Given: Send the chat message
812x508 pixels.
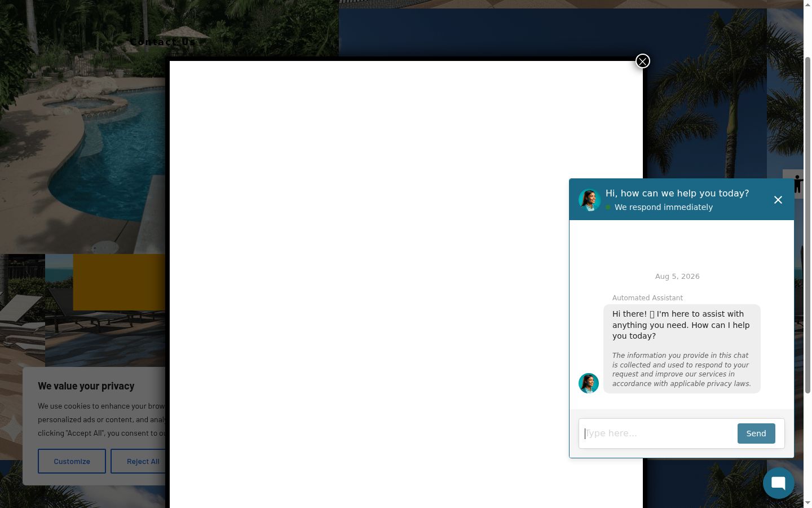Looking at the screenshot, I should pyautogui.click(x=756, y=433).
